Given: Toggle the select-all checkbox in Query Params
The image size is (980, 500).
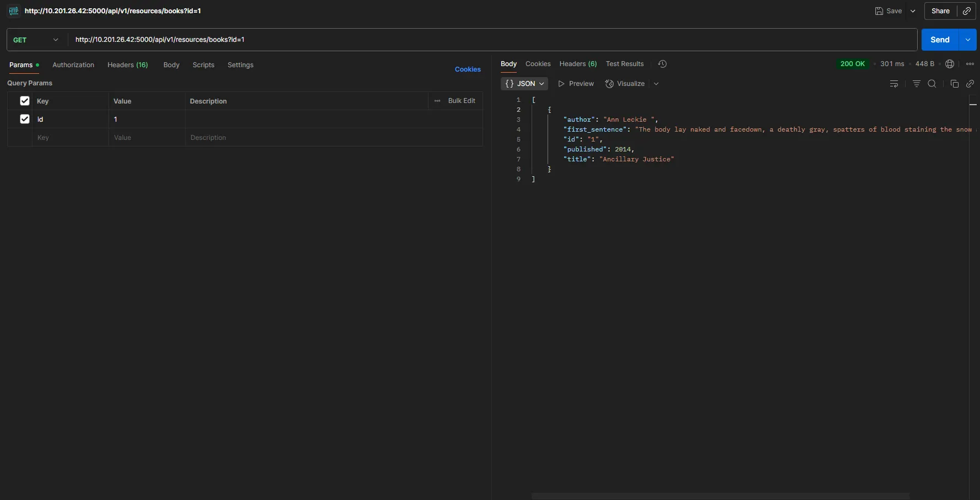Looking at the screenshot, I should tap(25, 101).
